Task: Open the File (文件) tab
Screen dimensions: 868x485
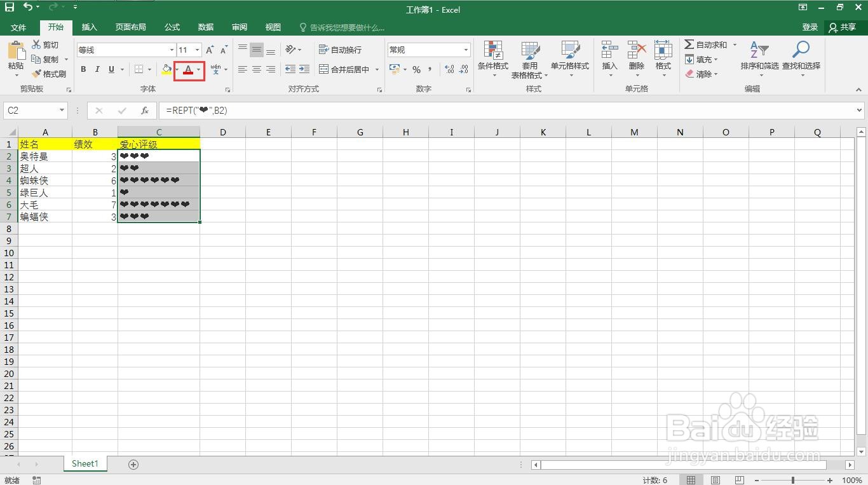Action: click(18, 27)
